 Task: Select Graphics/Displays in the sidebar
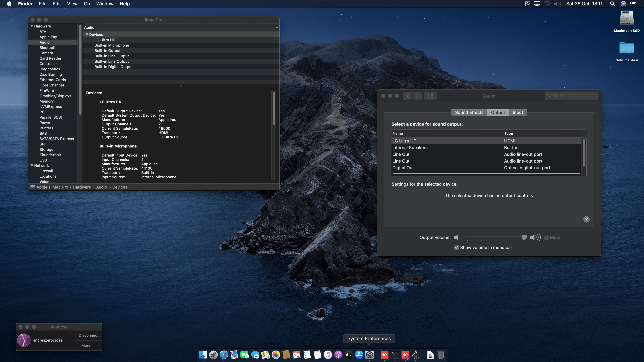[x=55, y=96]
